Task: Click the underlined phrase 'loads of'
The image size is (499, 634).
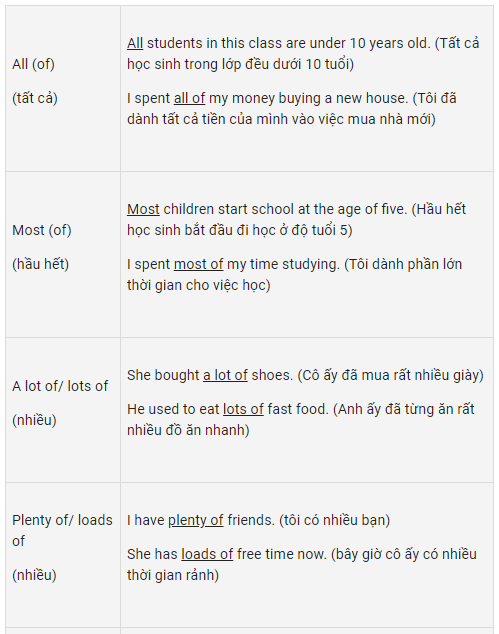Action: [207, 554]
